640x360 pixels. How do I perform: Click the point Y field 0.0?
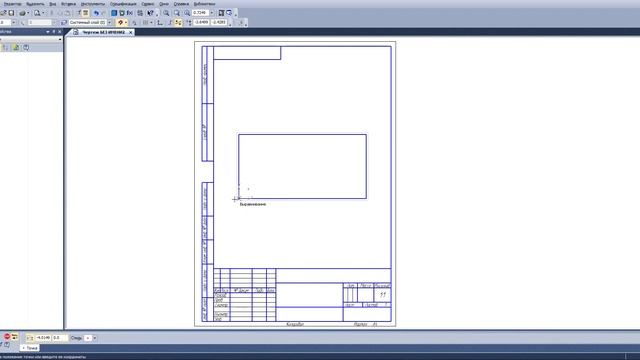(x=60, y=338)
